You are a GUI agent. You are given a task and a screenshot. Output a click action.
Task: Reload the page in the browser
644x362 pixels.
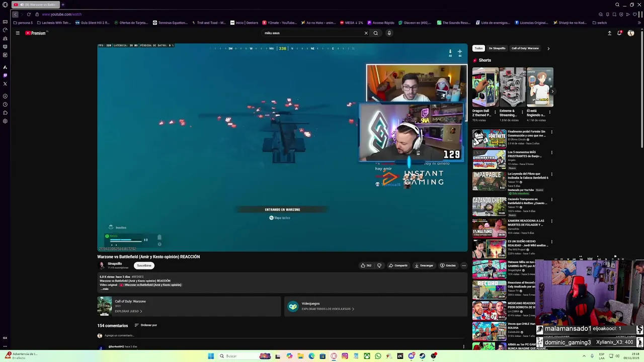pos(29,14)
